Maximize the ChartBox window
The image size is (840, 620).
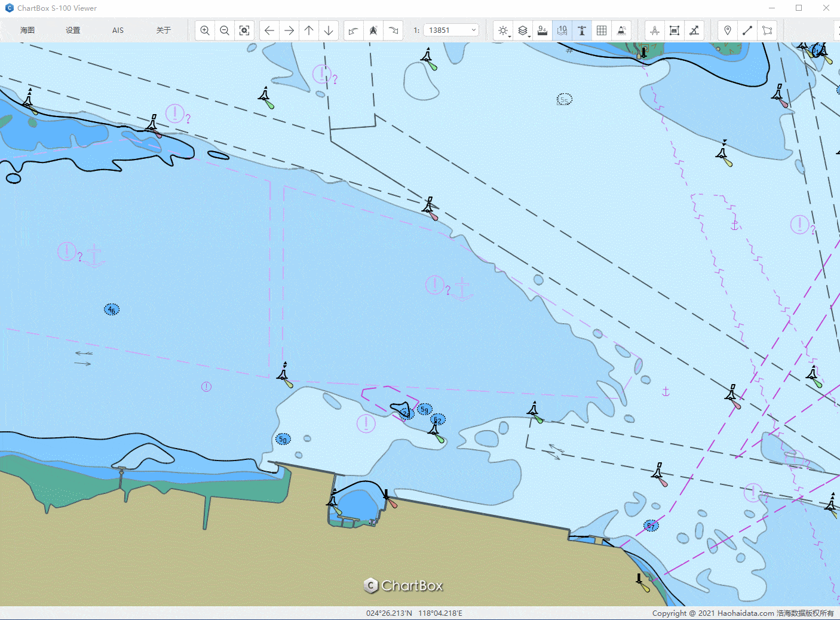[x=799, y=8]
